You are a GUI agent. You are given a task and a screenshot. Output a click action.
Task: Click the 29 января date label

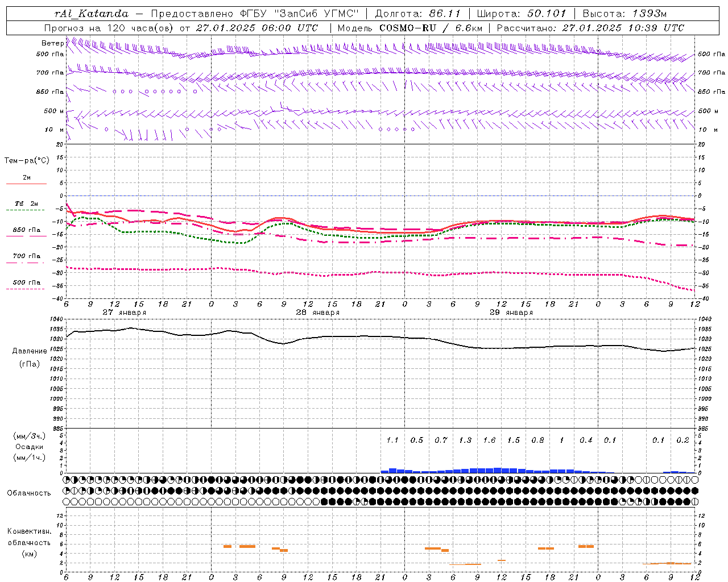[x=511, y=313]
